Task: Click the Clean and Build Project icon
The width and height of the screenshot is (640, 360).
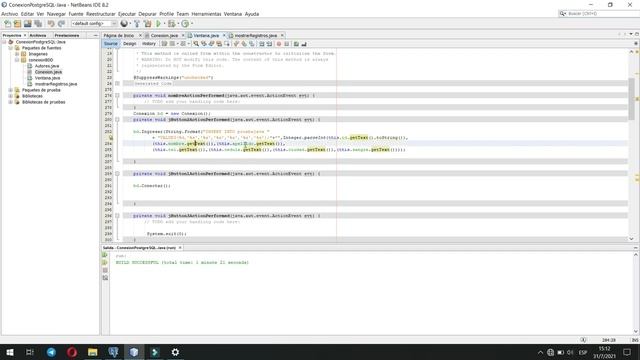Action: coord(147,24)
